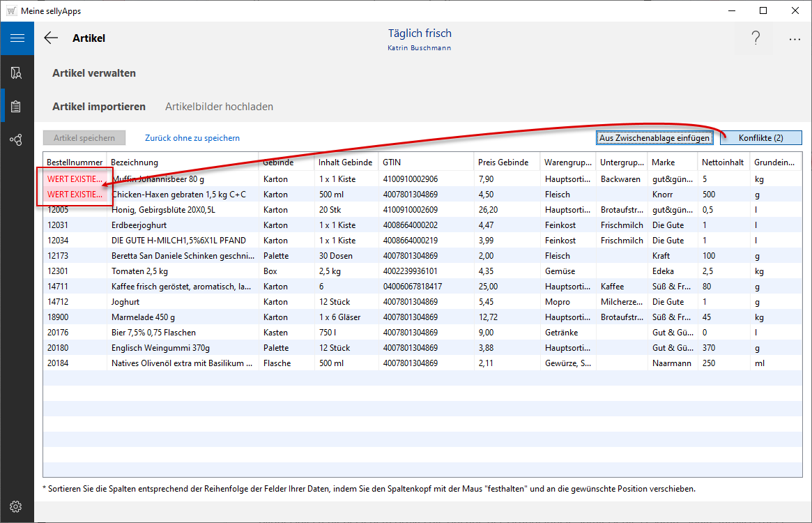Image resolution: width=812 pixels, height=523 pixels.
Task: Open the catalog search sidebar icon
Action: click(x=17, y=73)
